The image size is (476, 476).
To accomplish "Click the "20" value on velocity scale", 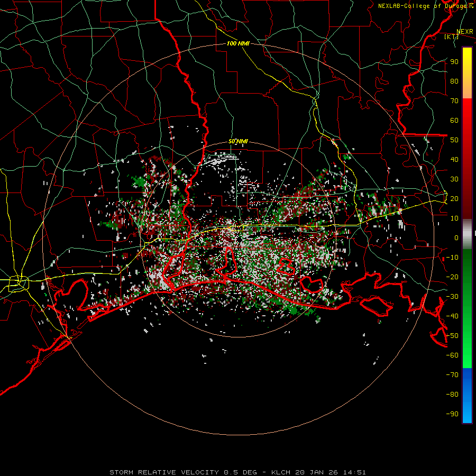I will coord(454,199).
